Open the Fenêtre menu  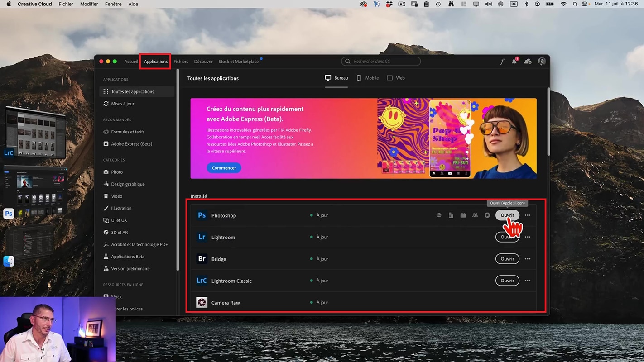click(114, 4)
